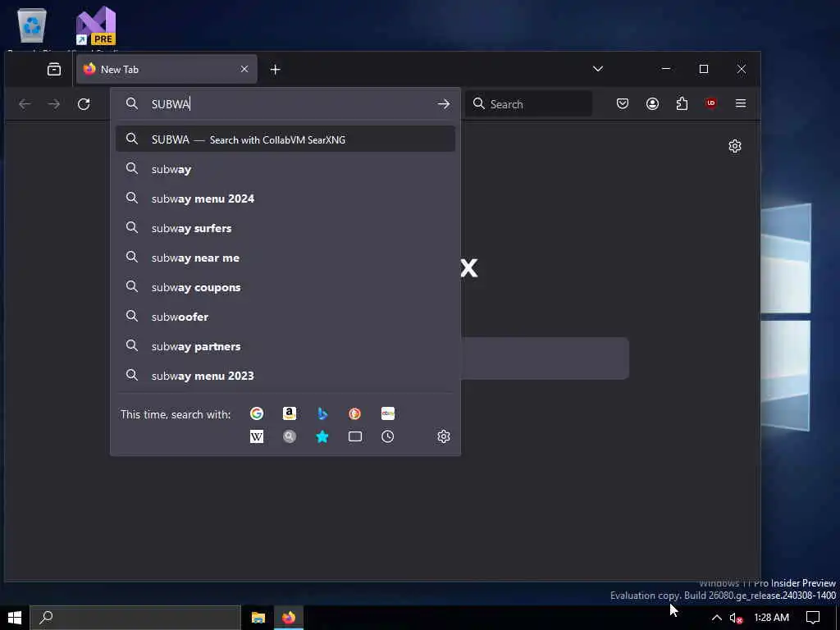Maximize the Firefox window
This screenshot has width=840, height=630.
(x=704, y=69)
